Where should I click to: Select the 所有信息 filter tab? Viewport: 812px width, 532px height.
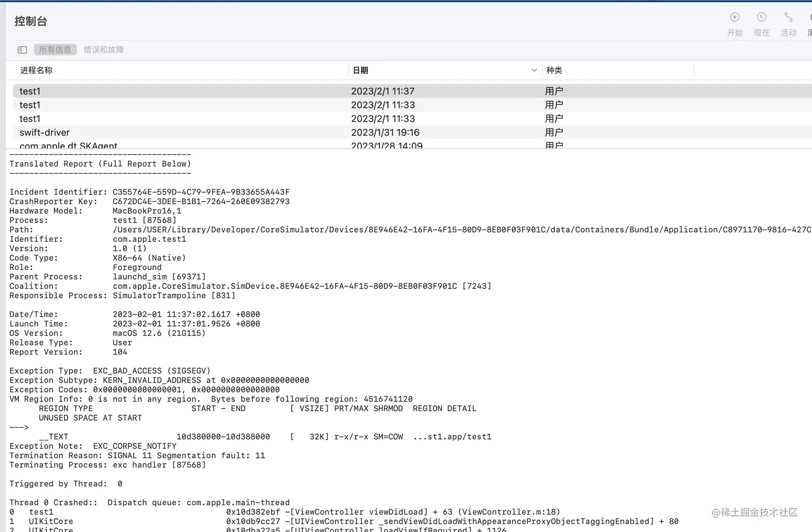(x=55, y=49)
